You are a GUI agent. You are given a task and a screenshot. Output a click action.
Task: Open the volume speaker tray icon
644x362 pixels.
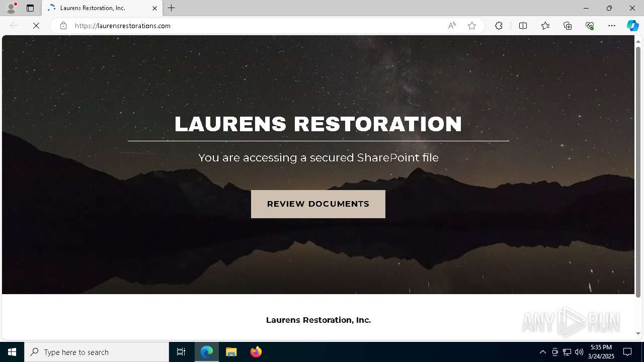579,352
